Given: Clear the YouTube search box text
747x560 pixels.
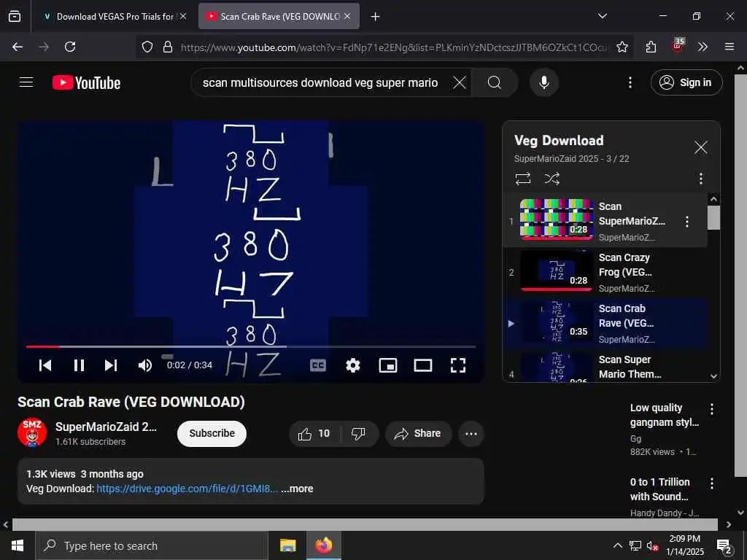Looking at the screenshot, I should tap(460, 83).
